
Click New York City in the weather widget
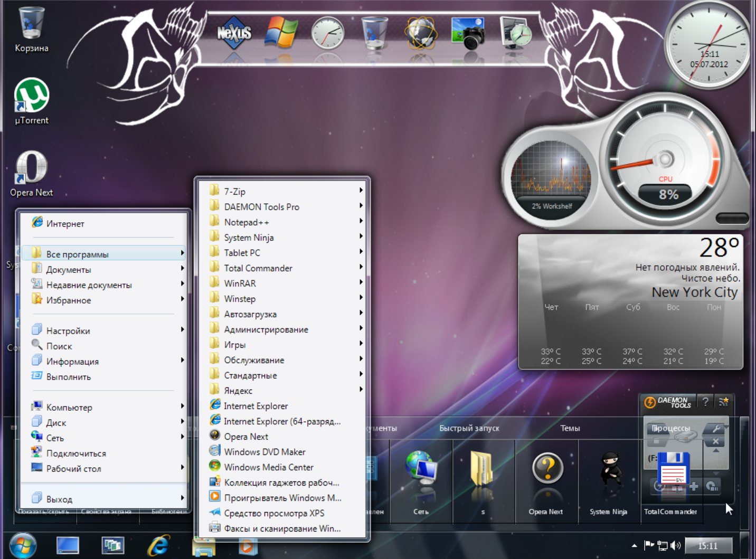(x=694, y=292)
